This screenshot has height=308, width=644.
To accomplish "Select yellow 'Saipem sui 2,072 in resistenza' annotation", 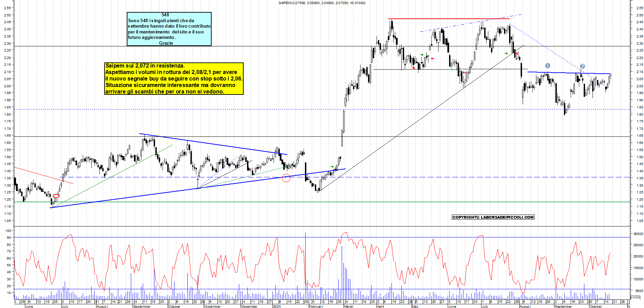I will pos(174,78).
